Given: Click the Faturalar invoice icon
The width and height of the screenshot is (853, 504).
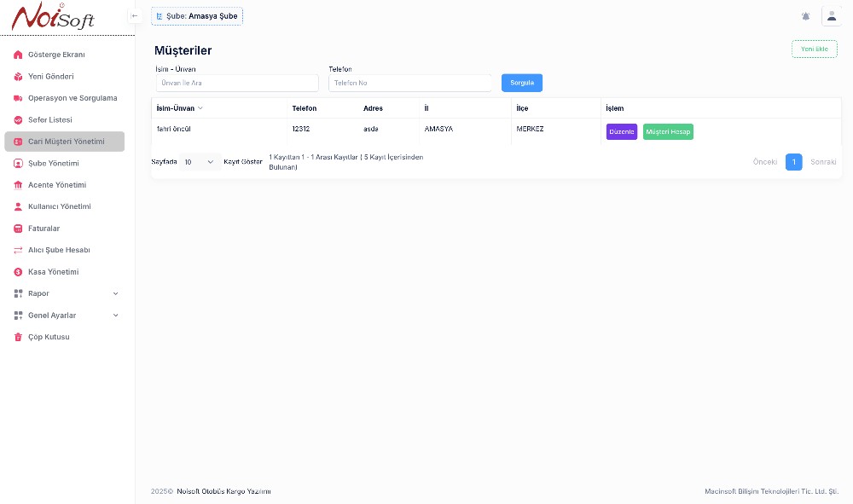Looking at the screenshot, I should tap(18, 229).
